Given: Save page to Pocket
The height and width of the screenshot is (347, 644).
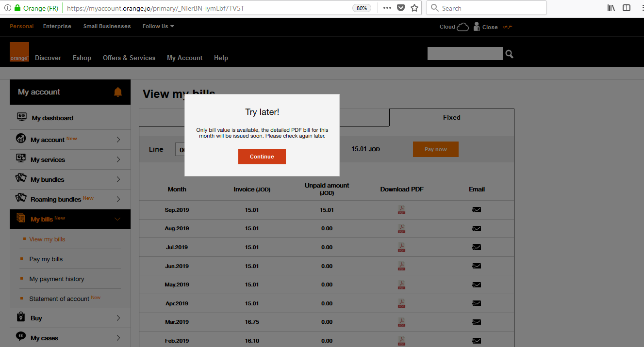Looking at the screenshot, I should click(x=401, y=8).
